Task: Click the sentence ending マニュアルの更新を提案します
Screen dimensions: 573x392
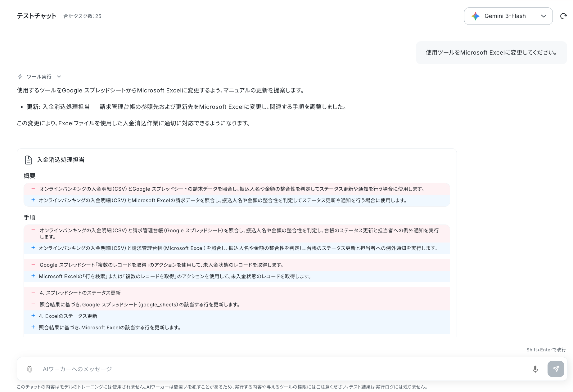Action: coord(161,91)
